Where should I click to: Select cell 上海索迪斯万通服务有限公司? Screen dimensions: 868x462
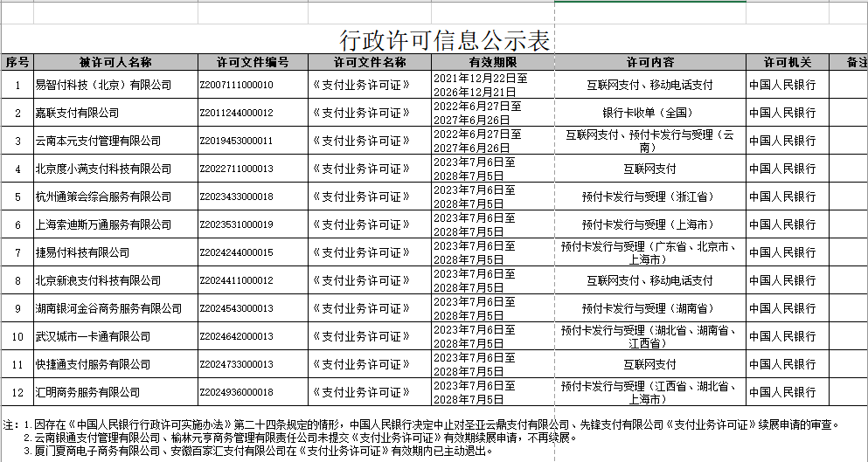coord(115,224)
